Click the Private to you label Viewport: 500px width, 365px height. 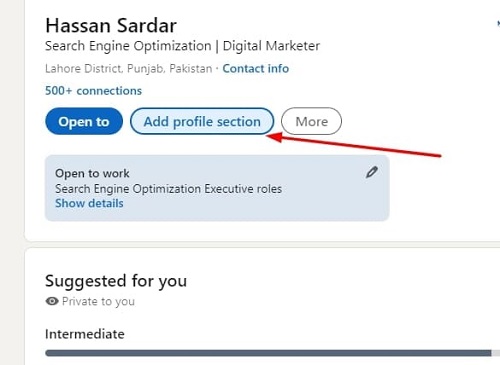click(x=98, y=301)
